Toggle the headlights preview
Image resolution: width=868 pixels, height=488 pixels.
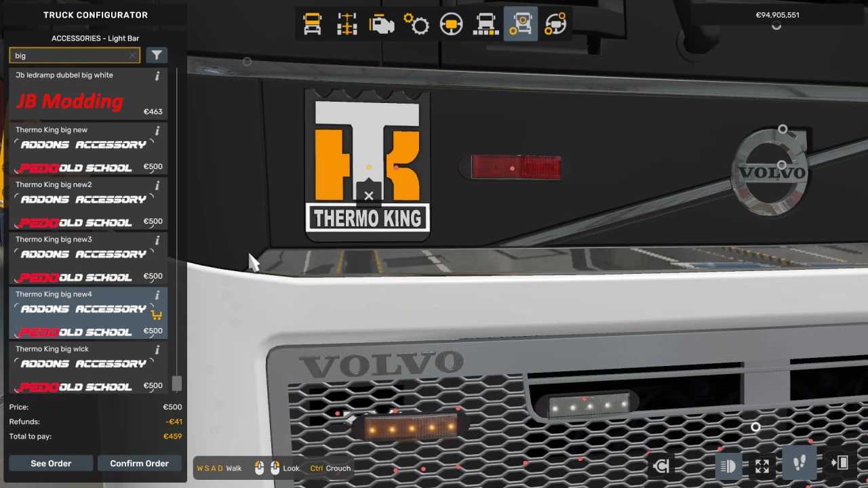click(728, 466)
